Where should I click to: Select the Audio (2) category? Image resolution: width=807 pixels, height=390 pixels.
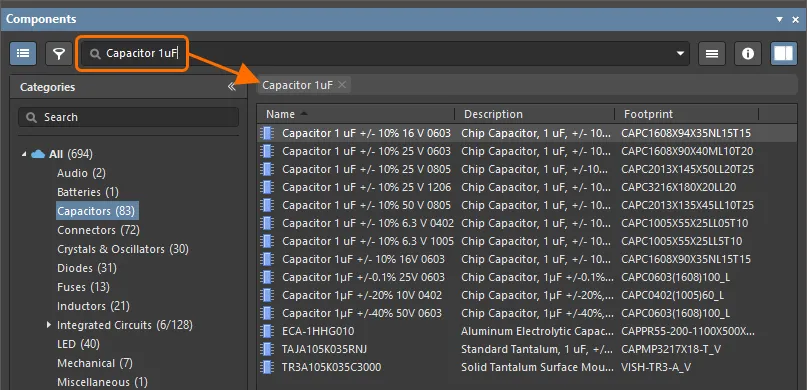click(81, 173)
